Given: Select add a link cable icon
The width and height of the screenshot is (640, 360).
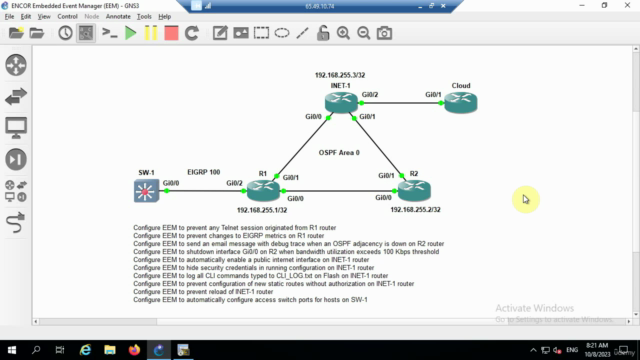Looking at the screenshot, I should pos(16,222).
